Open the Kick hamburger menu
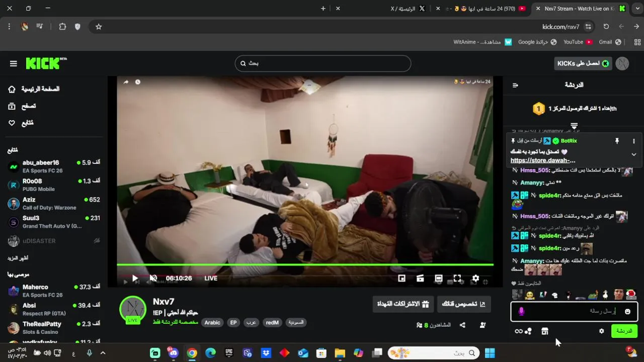This screenshot has height=362, width=644. coord(14,63)
